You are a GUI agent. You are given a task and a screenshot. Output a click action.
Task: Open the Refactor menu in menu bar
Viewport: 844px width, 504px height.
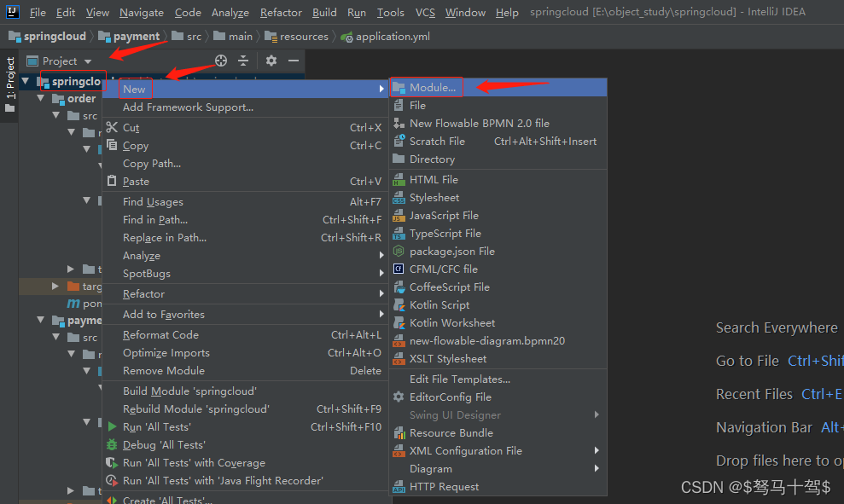281,12
